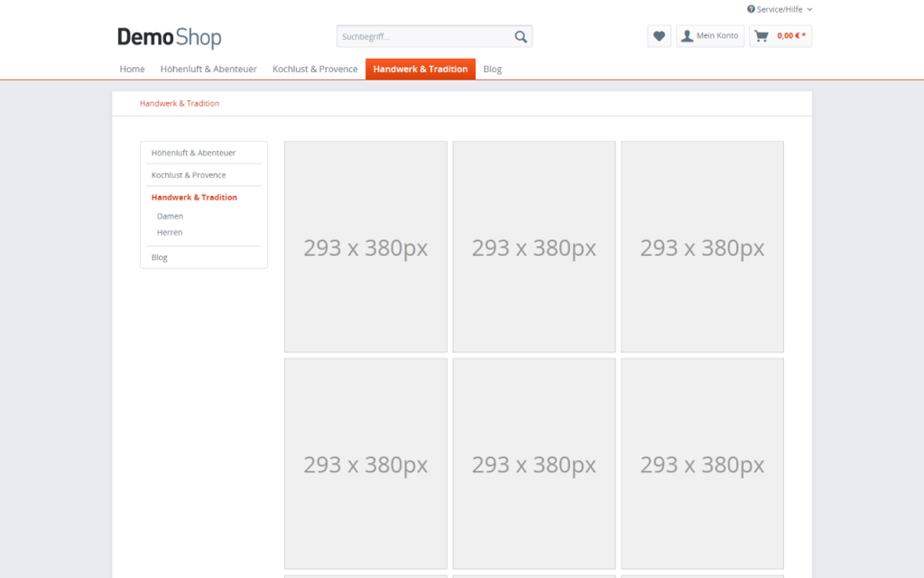Open the Home navigation tab
Viewport: 924px width, 578px height.
[x=132, y=70]
